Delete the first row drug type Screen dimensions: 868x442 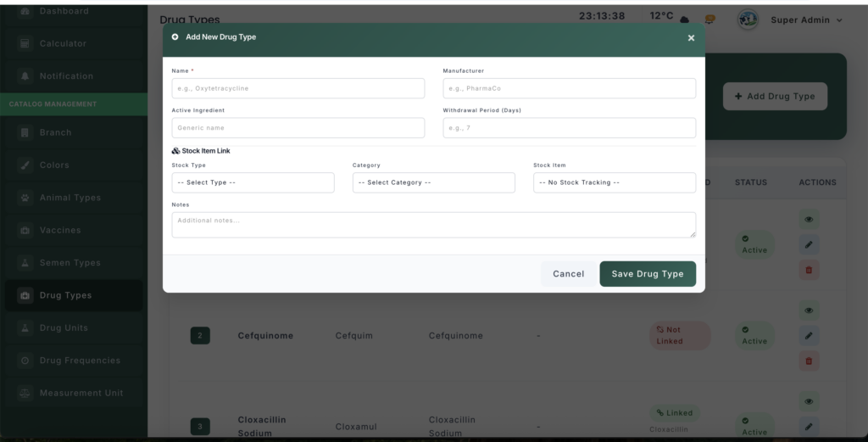(809, 271)
